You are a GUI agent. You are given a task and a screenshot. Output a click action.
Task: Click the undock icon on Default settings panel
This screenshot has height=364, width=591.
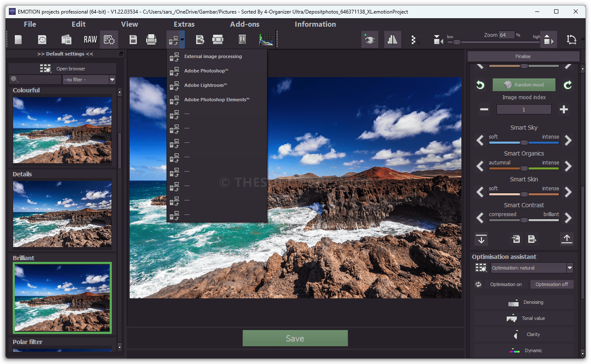pyautogui.click(x=121, y=54)
